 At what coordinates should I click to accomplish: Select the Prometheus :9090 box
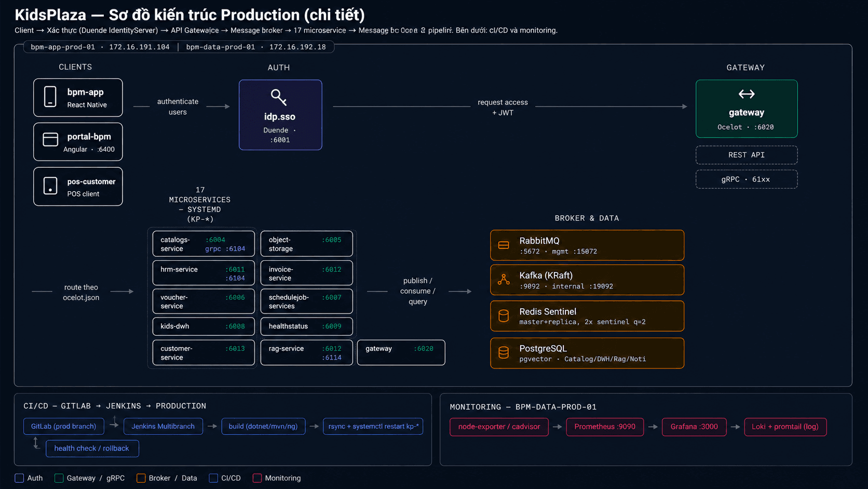(x=605, y=427)
